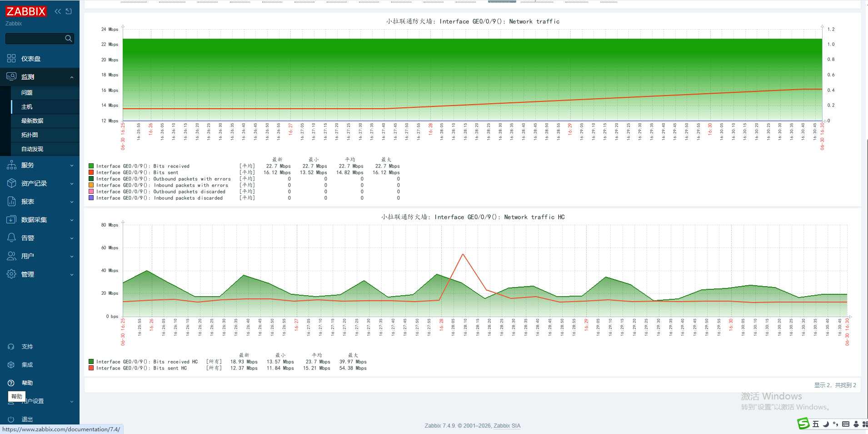
Task: Click the Zabbix logo
Action: click(26, 11)
